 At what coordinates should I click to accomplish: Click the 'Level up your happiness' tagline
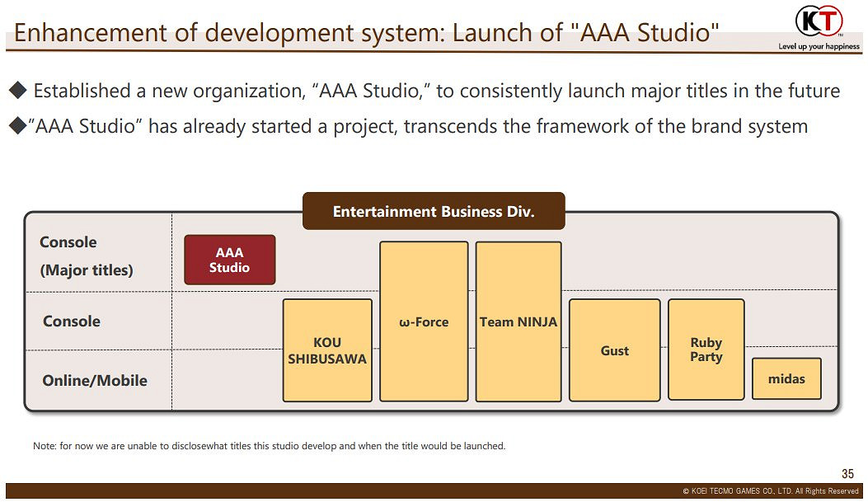[819, 46]
